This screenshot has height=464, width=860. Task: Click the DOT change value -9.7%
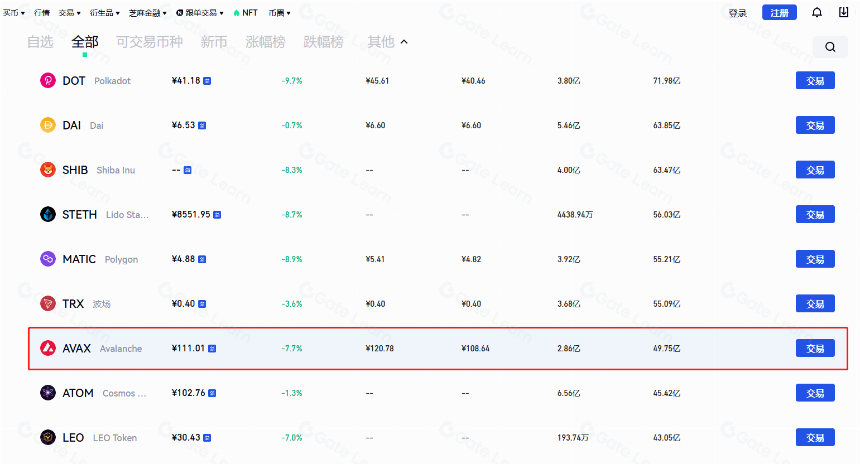[292, 81]
